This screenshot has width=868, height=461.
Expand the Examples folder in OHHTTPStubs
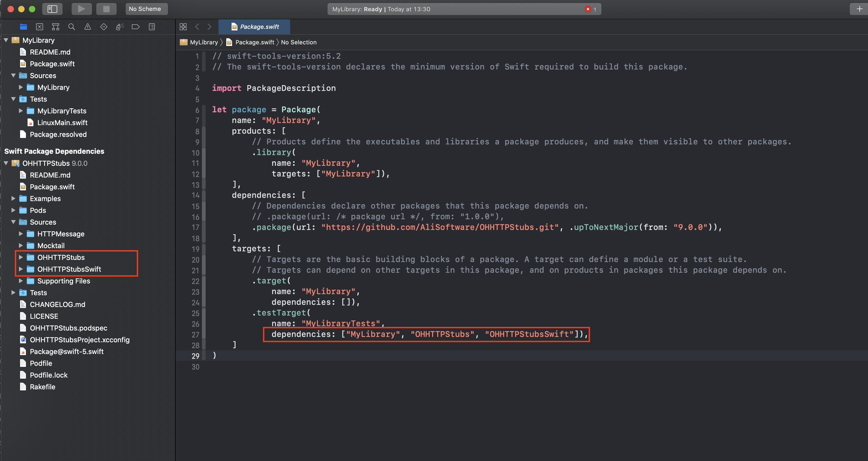point(13,198)
